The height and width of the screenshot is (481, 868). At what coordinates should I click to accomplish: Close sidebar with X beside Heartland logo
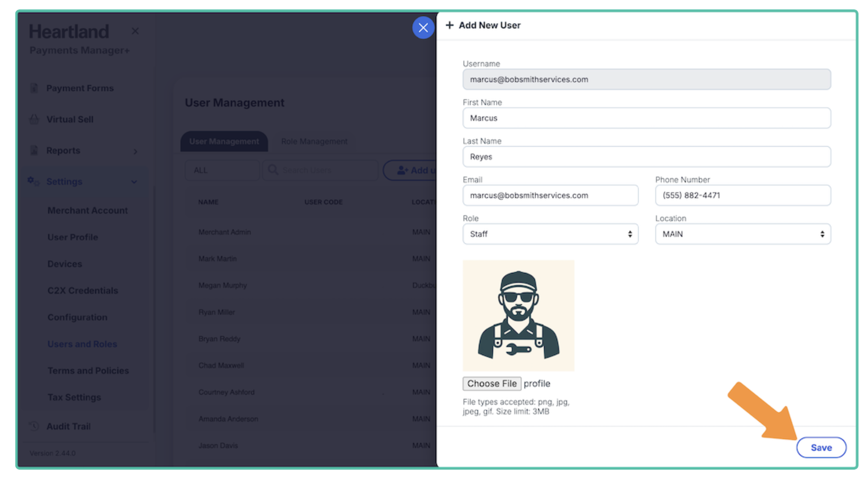(x=135, y=31)
